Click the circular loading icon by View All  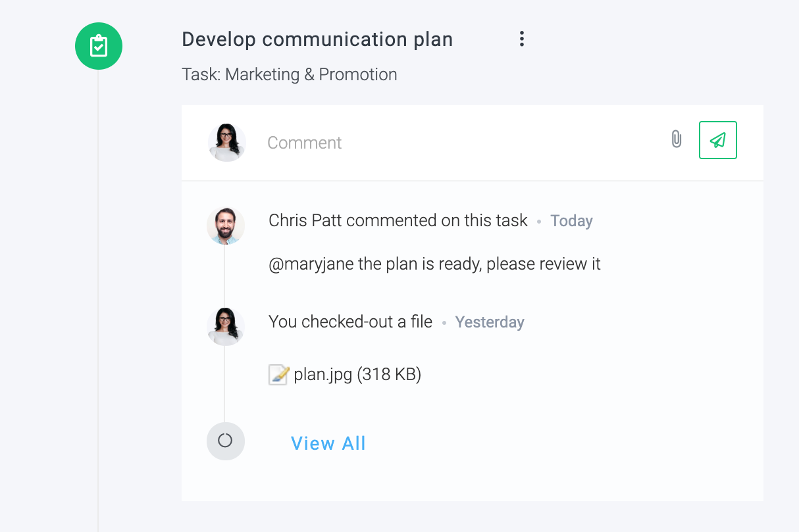226,441
